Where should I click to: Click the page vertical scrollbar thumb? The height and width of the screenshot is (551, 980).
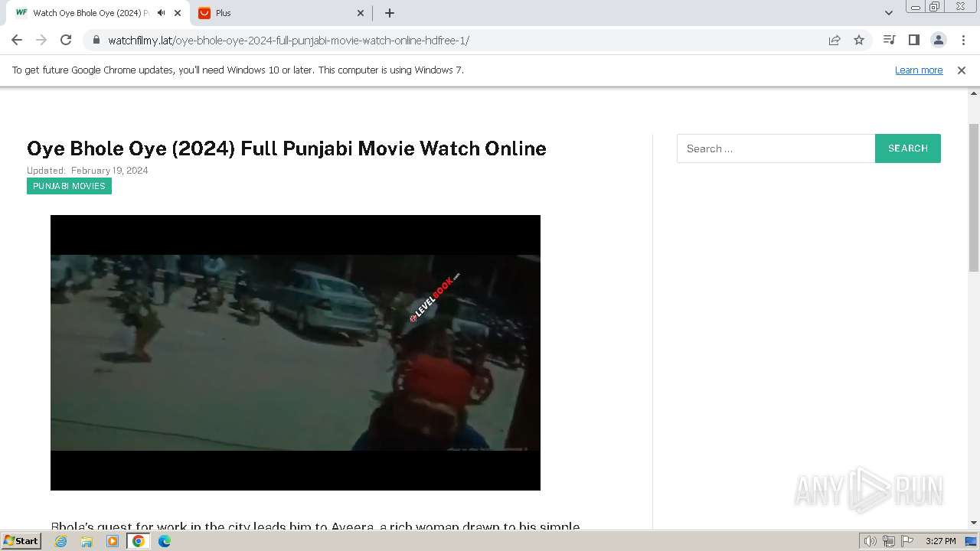(x=974, y=197)
